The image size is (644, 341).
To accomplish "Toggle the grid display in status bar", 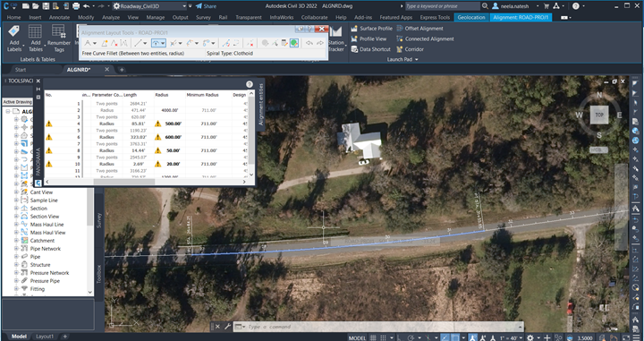I will coord(373,337).
